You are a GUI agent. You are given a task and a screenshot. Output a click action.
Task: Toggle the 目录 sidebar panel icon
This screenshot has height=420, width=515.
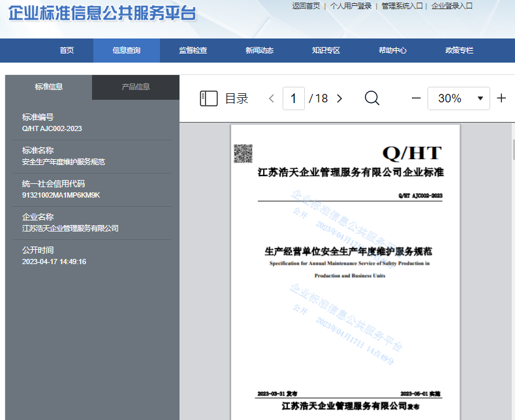(x=209, y=98)
